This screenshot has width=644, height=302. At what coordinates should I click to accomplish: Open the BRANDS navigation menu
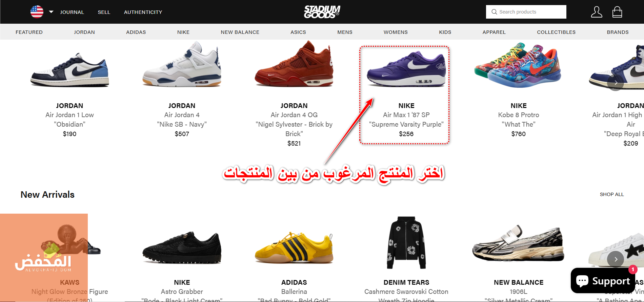[x=618, y=32]
